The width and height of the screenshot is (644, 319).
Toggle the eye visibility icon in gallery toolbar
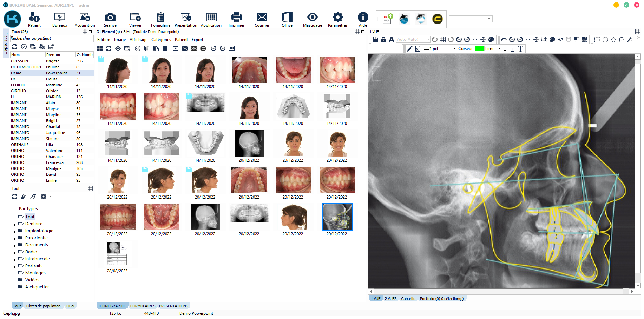pyautogui.click(x=118, y=48)
